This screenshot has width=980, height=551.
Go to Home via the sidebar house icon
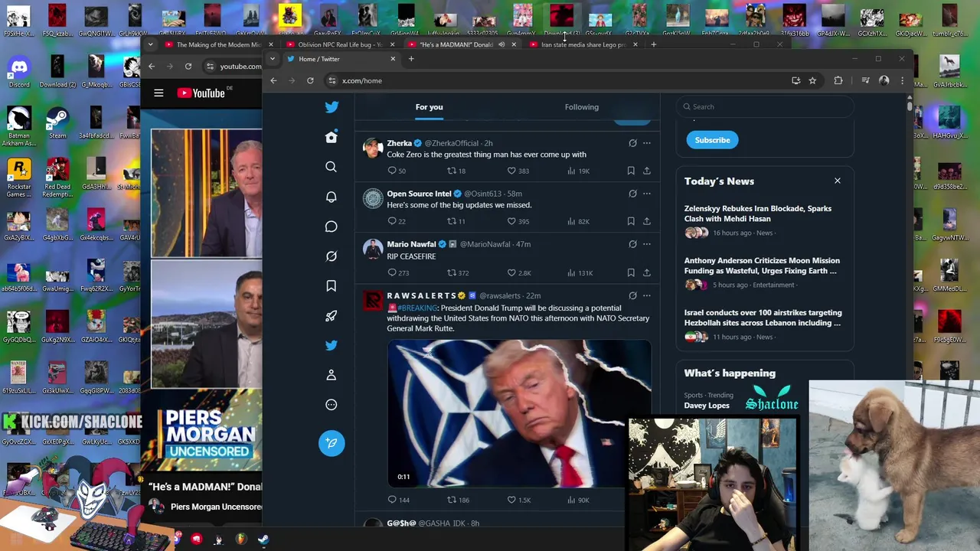(332, 137)
